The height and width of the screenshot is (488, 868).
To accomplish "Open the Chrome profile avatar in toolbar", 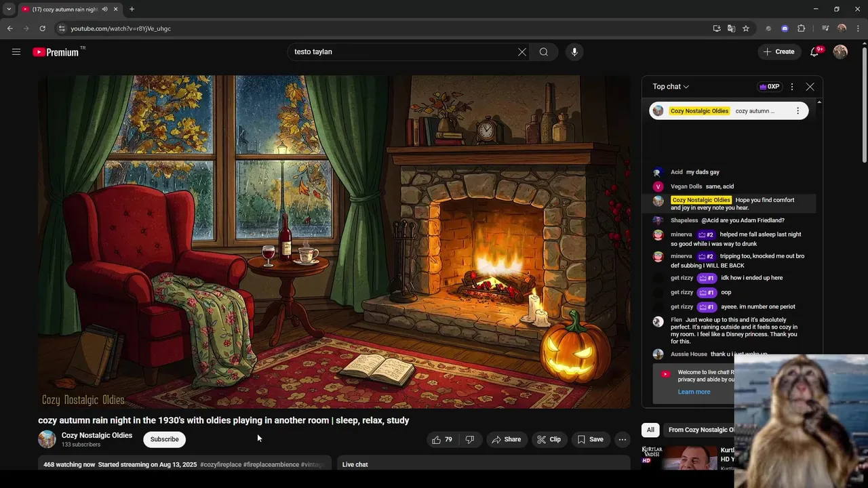I will point(842,28).
